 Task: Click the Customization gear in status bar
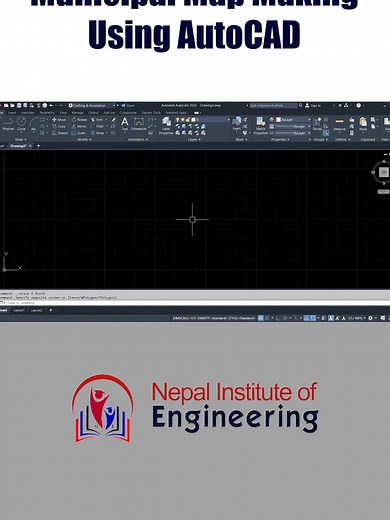[370, 318]
